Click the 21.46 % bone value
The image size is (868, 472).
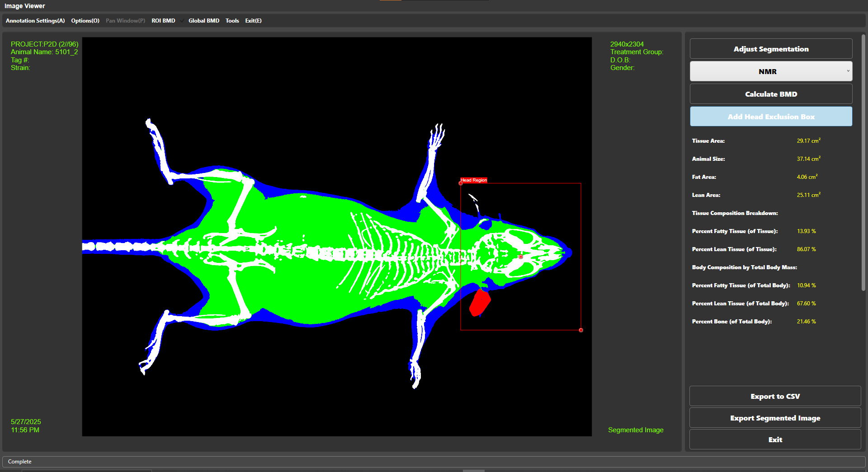click(x=806, y=322)
